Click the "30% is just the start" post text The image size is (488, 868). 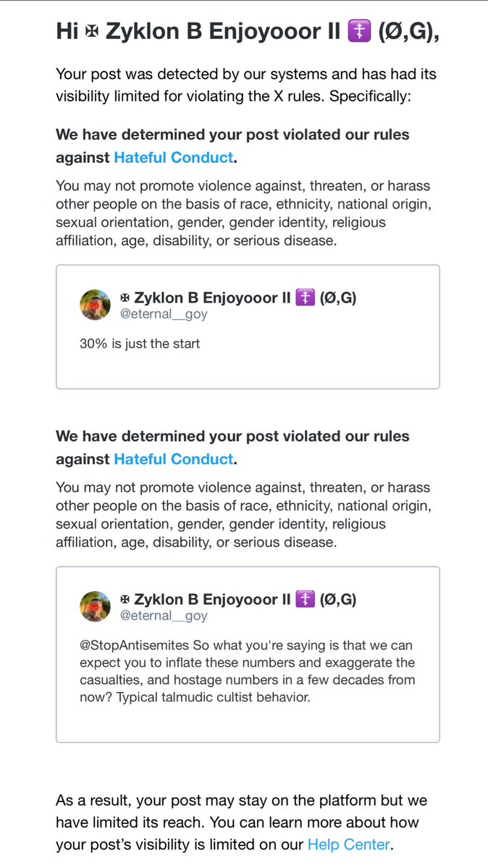[140, 344]
